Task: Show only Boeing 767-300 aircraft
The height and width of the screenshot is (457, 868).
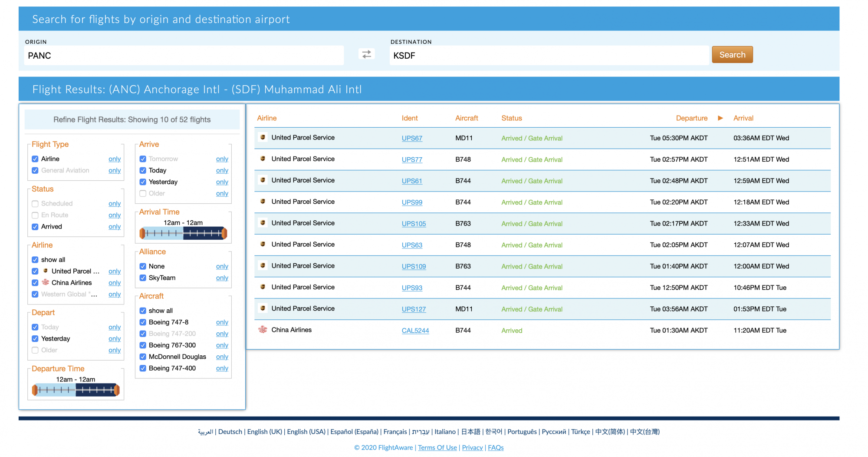Action: [x=222, y=345]
